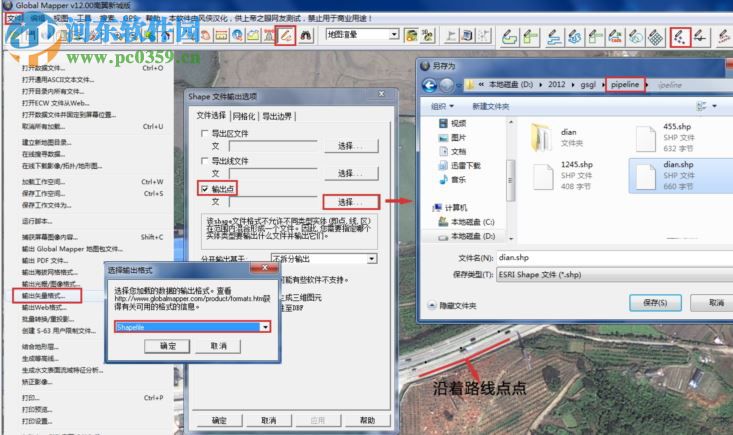Click the blue traced line digitizer icon
The width and height of the screenshot is (733, 435).
[554, 37]
